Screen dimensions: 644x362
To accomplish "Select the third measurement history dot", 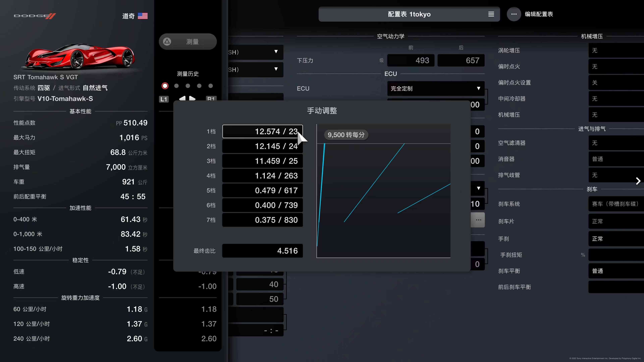I will tap(188, 86).
